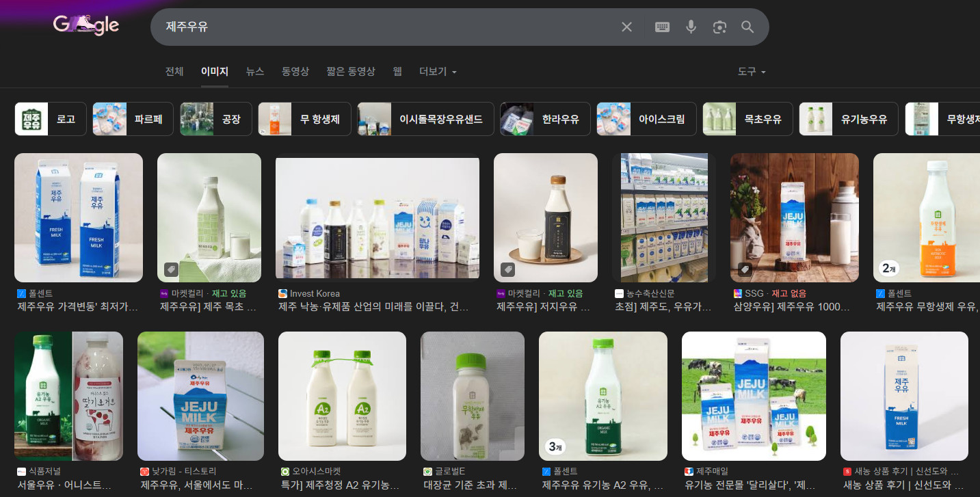Expand the 더보기 dropdown menu
This screenshot has height=497, width=980.
pyautogui.click(x=438, y=72)
